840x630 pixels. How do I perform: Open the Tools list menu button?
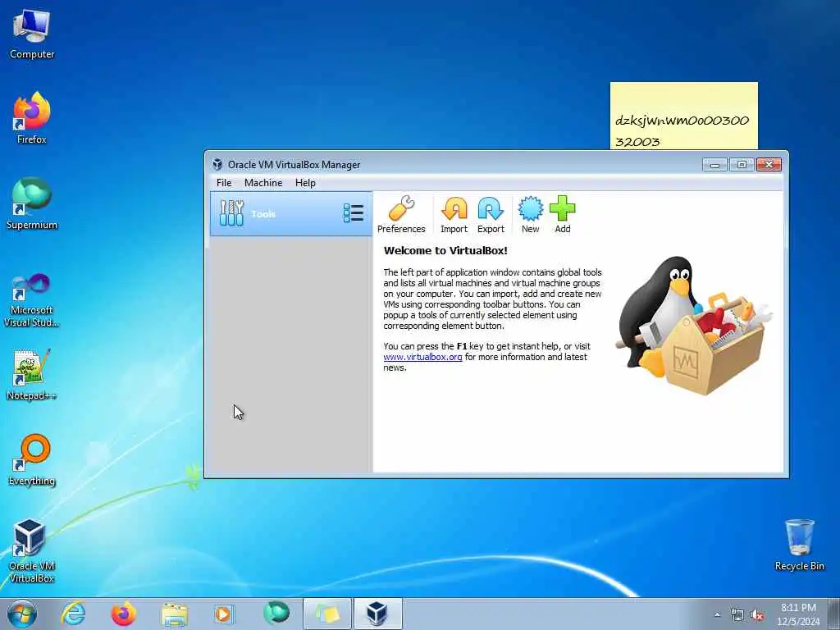click(354, 213)
